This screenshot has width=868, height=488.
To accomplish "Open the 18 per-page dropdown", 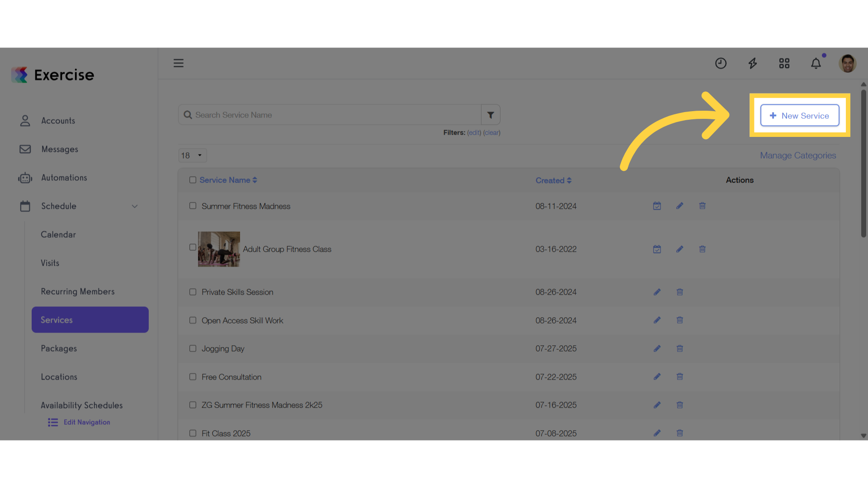I will pyautogui.click(x=193, y=155).
